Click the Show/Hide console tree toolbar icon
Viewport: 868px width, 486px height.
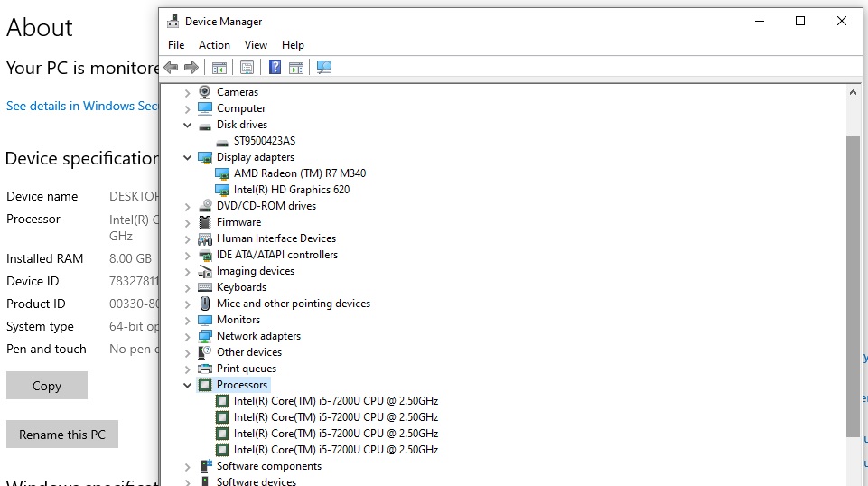pos(219,68)
